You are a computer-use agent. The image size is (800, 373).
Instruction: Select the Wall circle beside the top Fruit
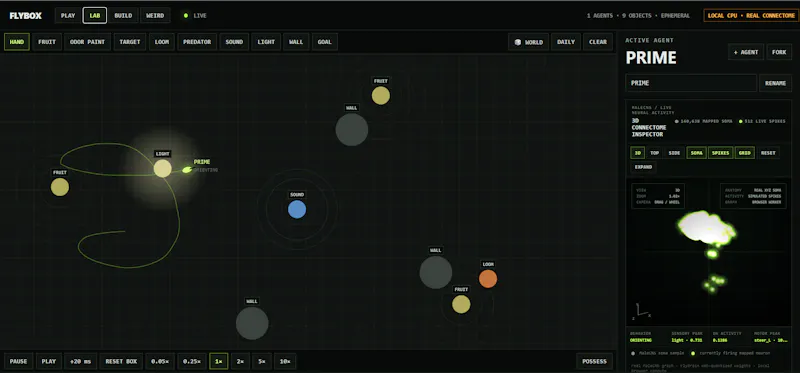coord(352,130)
